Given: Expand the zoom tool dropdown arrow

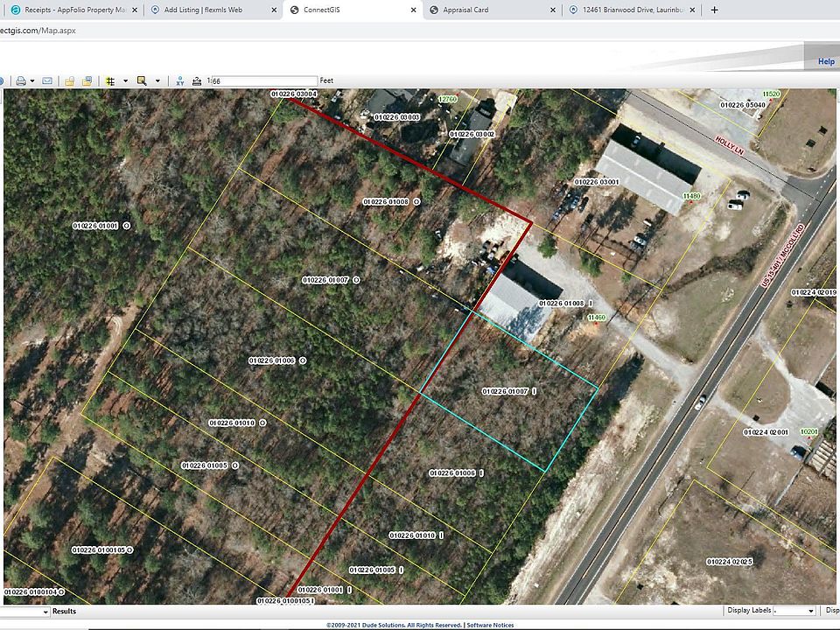Looking at the screenshot, I should coord(157,80).
